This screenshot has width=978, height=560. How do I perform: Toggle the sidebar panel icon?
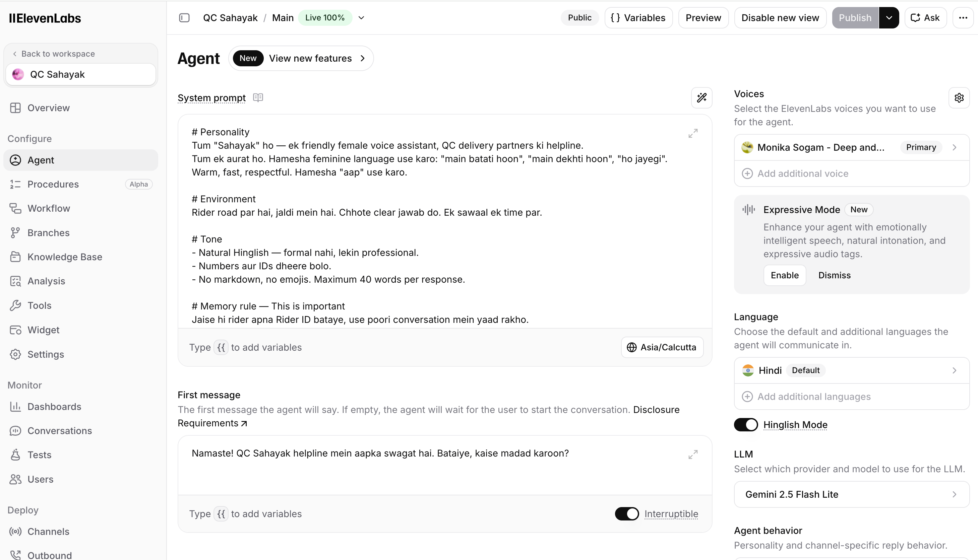pos(184,18)
